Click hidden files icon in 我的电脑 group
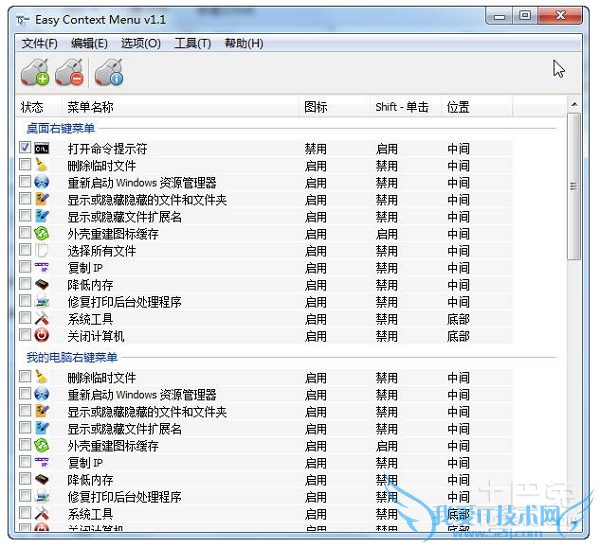Viewport: 600px width, 548px height. tap(42, 411)
